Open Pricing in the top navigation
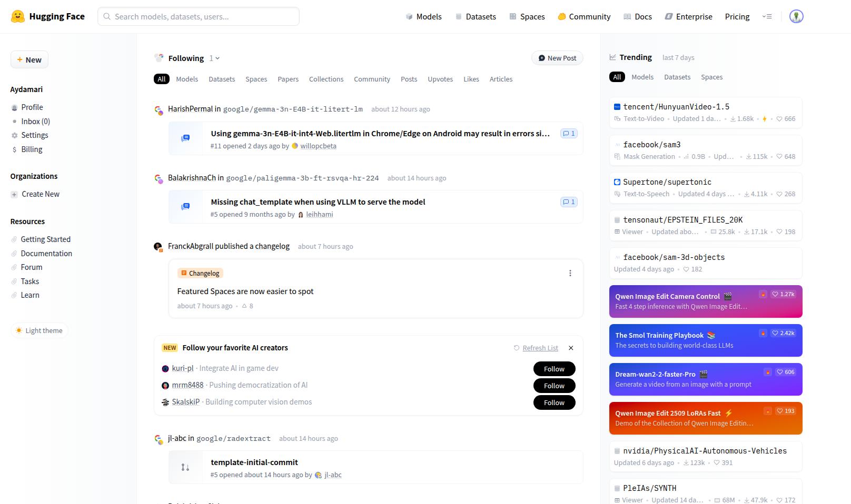 click(737, 16)
